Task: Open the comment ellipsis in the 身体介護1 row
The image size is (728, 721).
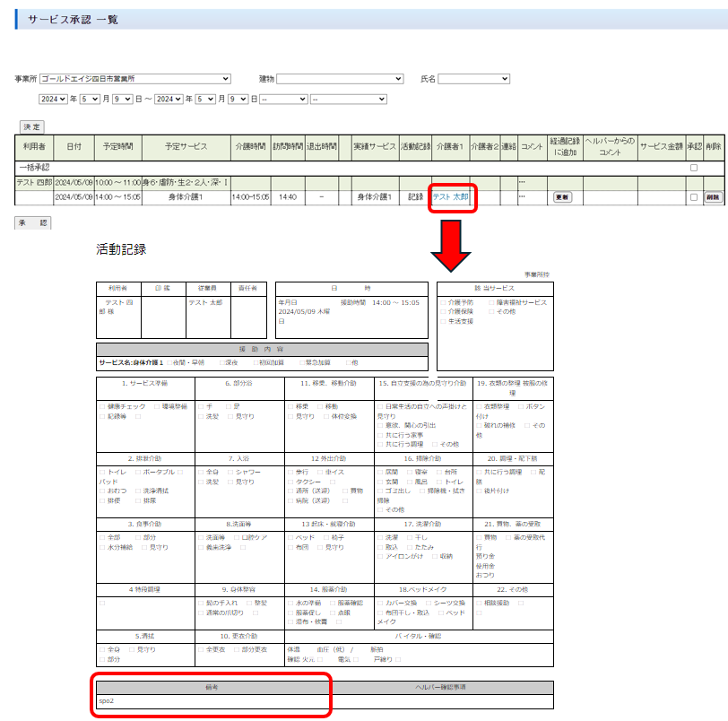Action: tap(522, 196)
